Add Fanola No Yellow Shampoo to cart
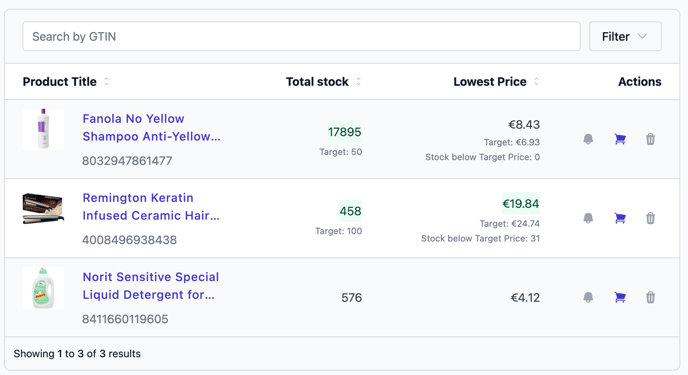The image size is (688, 375). [x=620, y=139]
